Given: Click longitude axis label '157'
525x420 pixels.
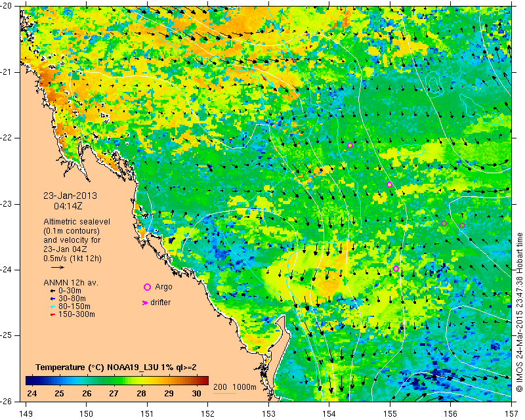Looking at the screenshot, I should tap(512, 414).
